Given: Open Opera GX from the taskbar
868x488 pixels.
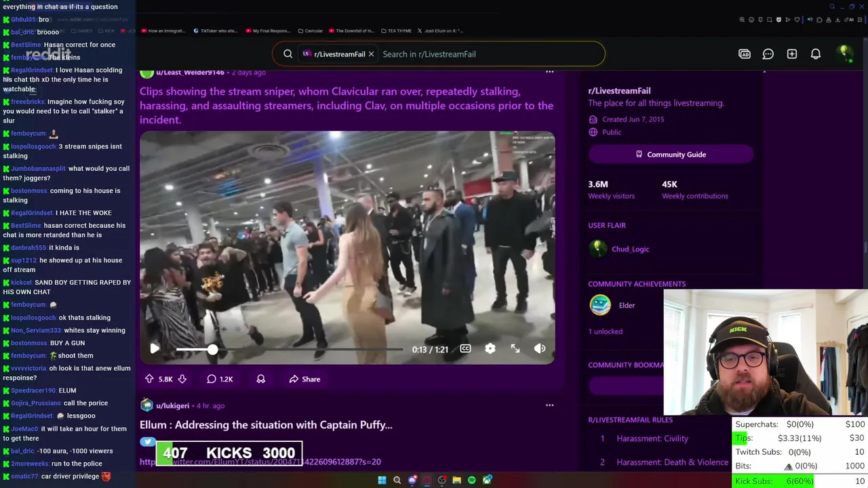Looking at the screenshot, I should pos(427,480).
